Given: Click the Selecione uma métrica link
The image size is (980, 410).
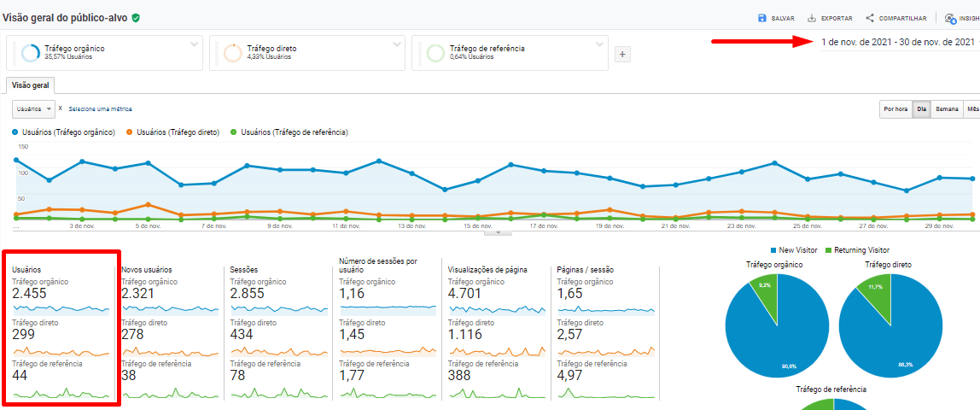Looking at the screenshot, I should pos(100,109).
